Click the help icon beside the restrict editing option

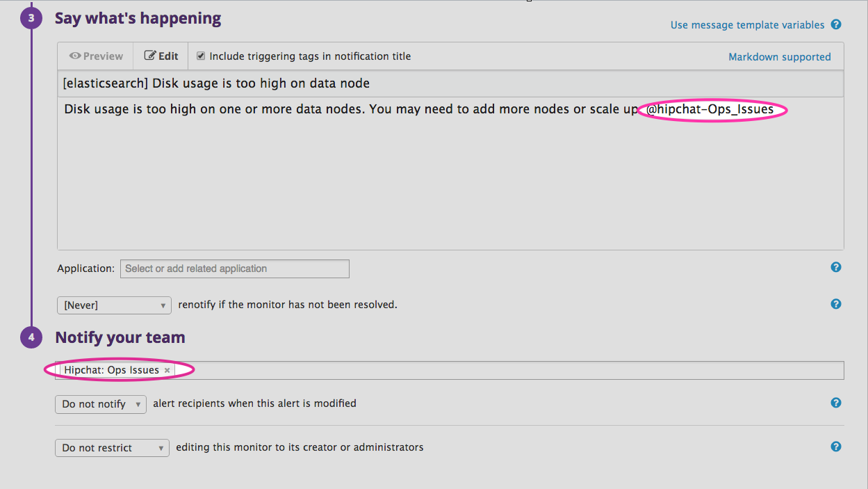836,446
